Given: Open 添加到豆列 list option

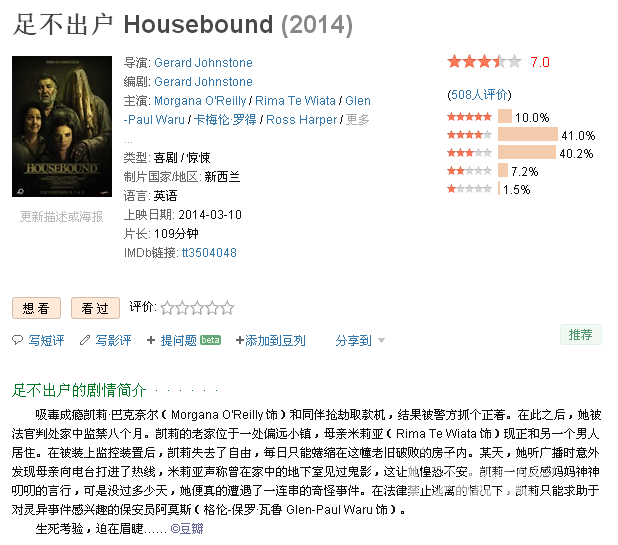Looking at the screenshot, I should point(270,340).
